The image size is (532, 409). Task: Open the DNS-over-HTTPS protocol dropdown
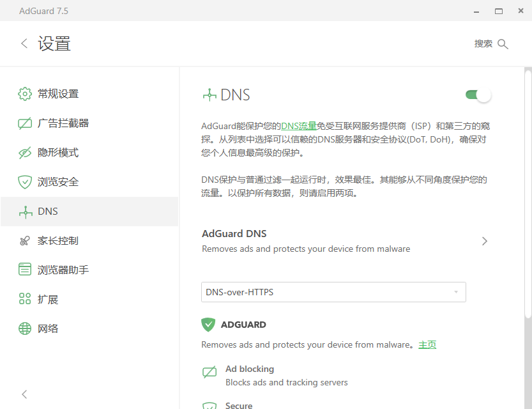333,292
